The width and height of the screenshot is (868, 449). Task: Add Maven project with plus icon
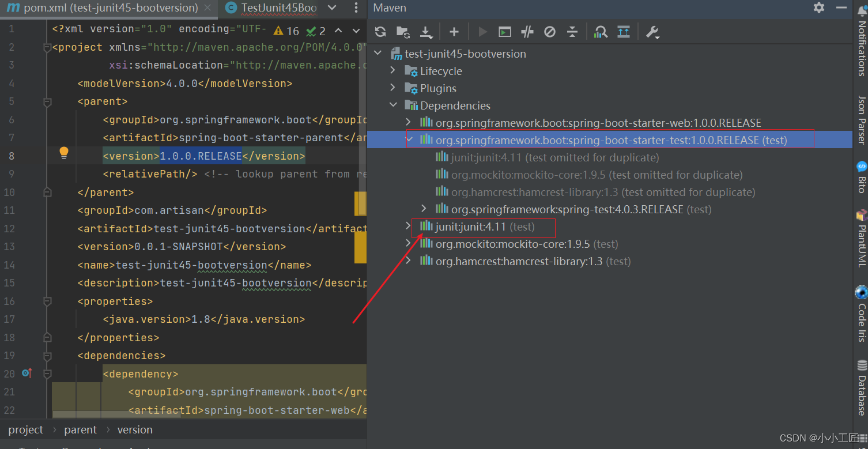454,32
